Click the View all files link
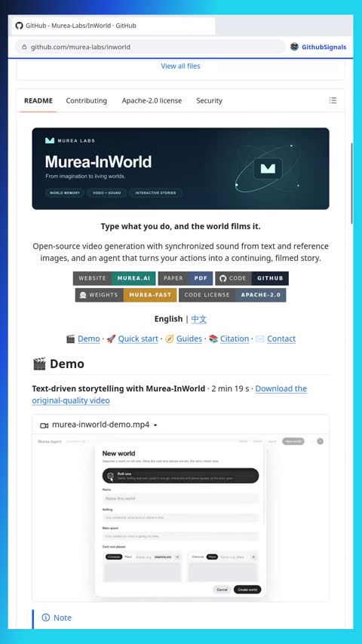 pos(180,66)
